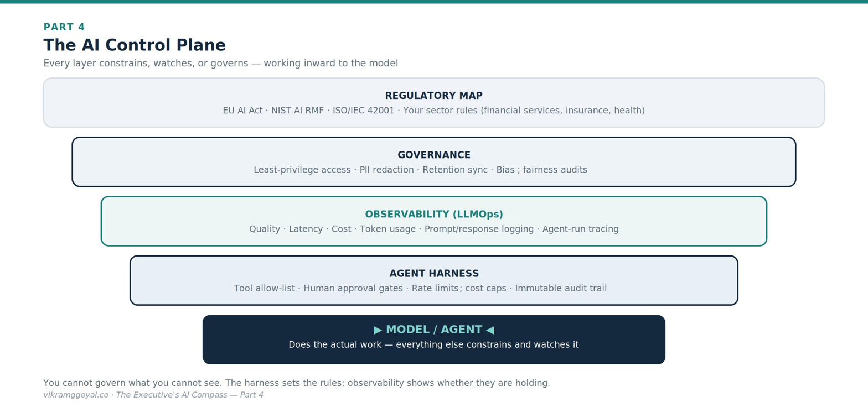Click the vikramggoyal.co attribution line
The image size is (868, 418).
(x=153, y=395)
